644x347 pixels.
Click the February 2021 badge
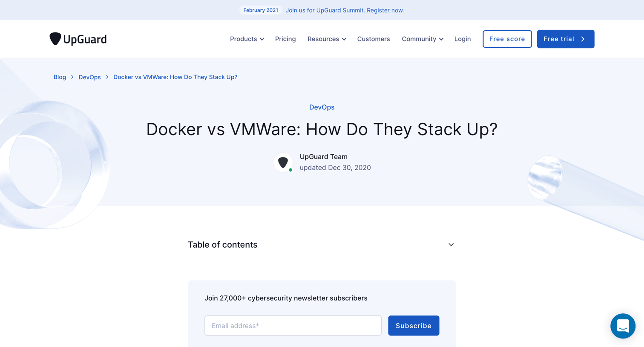[x=261, y=10]
